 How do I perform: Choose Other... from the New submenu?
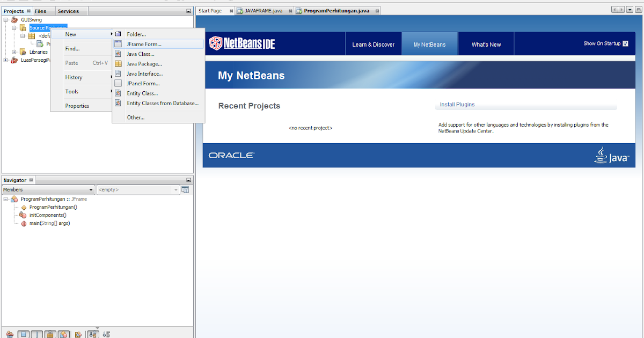pyautogui.click(x=137, y=117)
